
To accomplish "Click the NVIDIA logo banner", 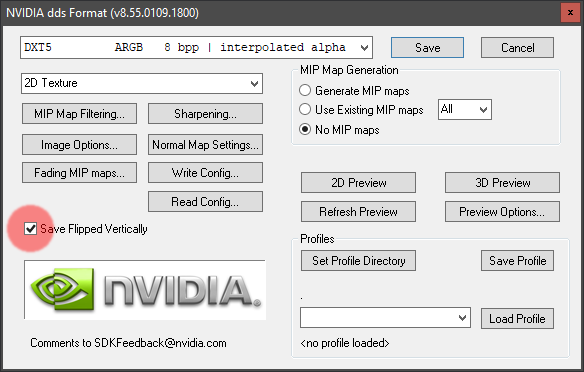I will click(x=145, y=290).
